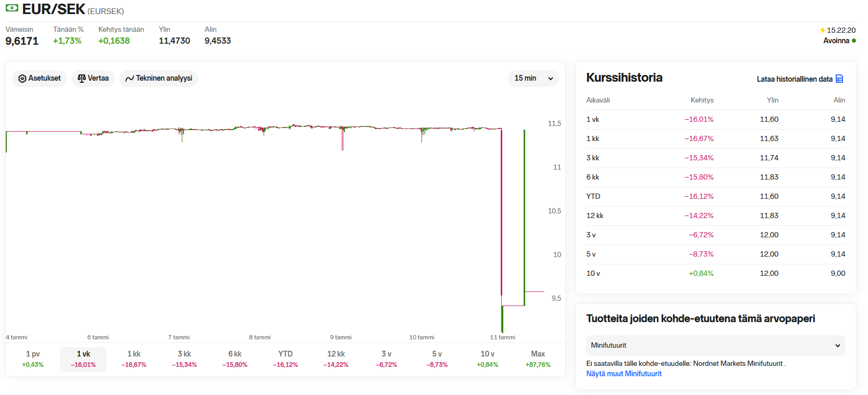Viewport: 868px width, 395px height.
Task: Open the Tekninen analyysi tool
Action: point(159,79)
